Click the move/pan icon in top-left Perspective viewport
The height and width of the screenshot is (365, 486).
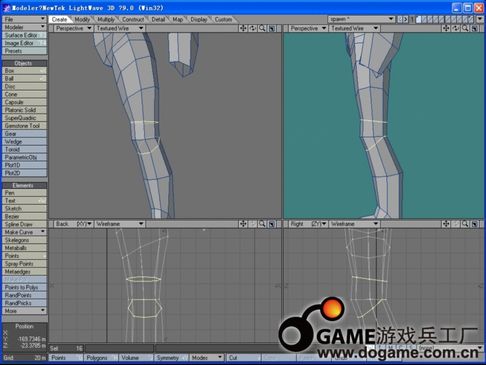[x=243, y=28]
